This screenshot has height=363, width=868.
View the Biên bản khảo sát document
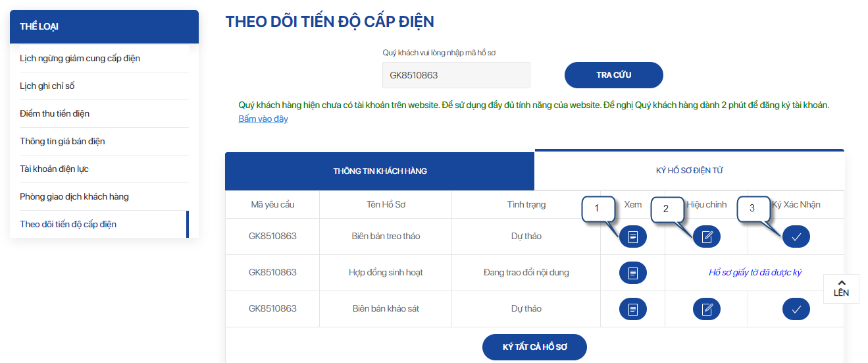pyautogui.click(x=633, y=309)
